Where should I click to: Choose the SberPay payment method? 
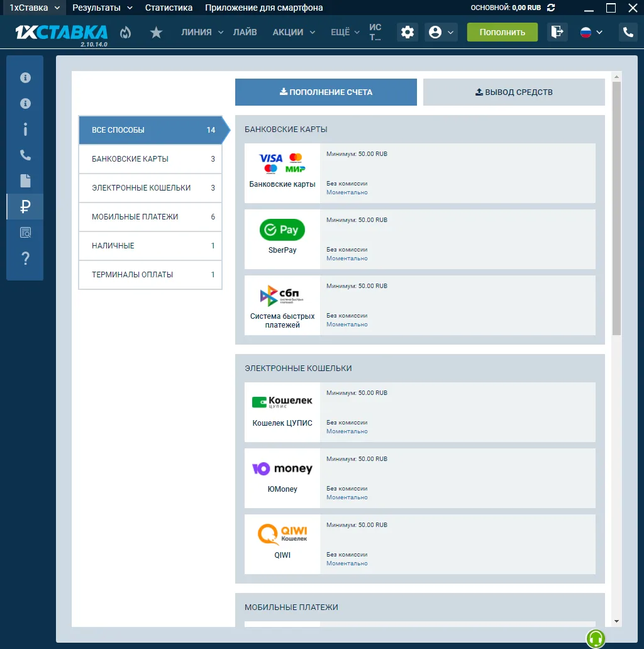pyautogui.click(x=282, y=239)
